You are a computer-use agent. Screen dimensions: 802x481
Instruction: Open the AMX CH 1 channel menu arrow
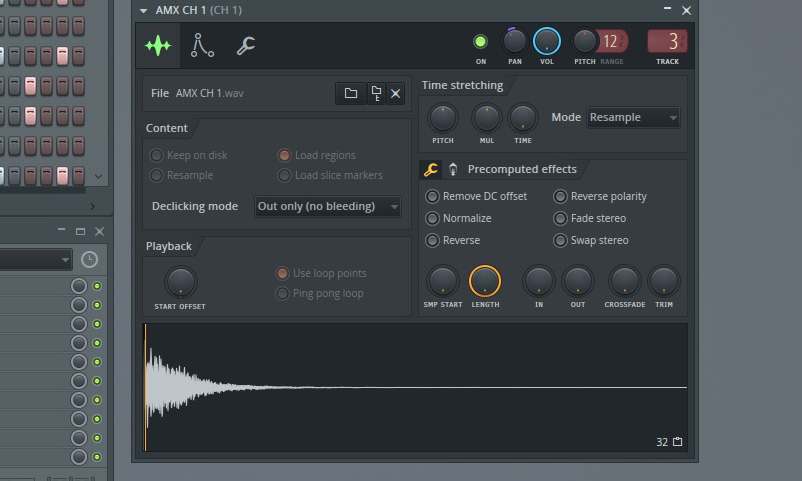144,11
